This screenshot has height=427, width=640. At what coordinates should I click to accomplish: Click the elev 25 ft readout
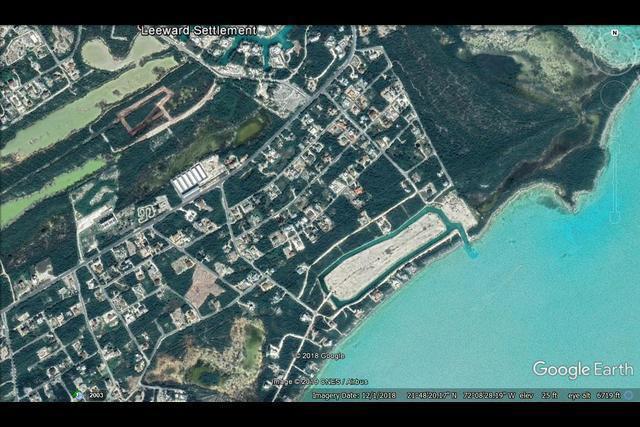click(539, 395)
